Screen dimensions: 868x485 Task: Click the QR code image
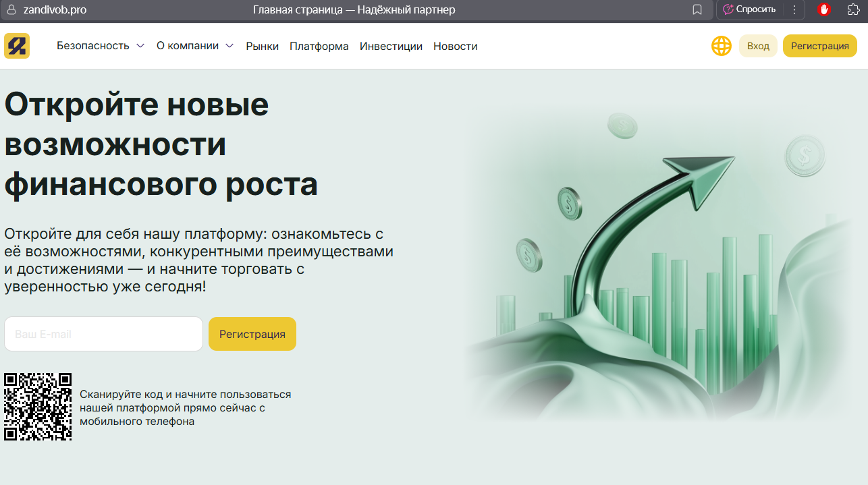pos(38,407)
